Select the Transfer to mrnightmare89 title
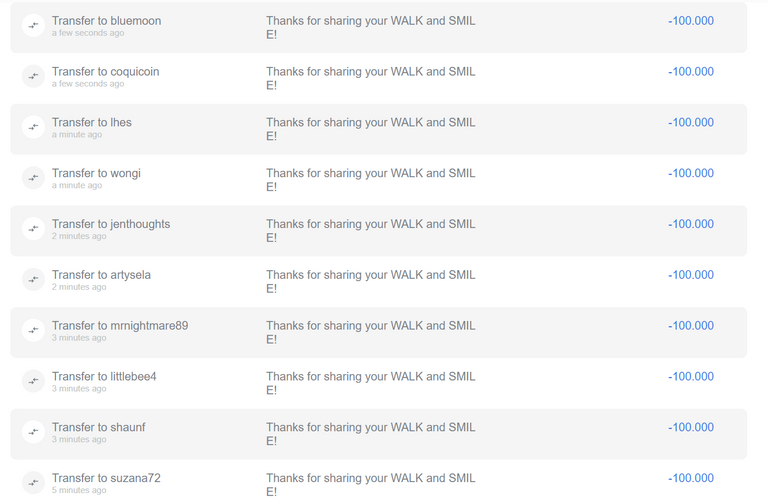 click(120, 326)
